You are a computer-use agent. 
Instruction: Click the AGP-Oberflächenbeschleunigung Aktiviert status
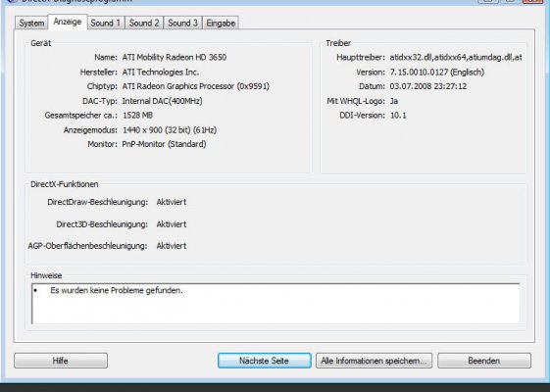click(172, 246)
